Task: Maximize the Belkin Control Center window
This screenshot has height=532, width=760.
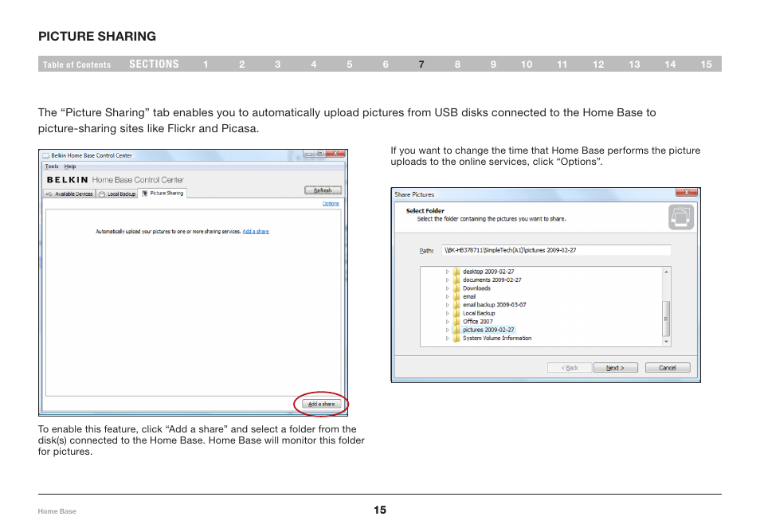Action: coord(320,154)
